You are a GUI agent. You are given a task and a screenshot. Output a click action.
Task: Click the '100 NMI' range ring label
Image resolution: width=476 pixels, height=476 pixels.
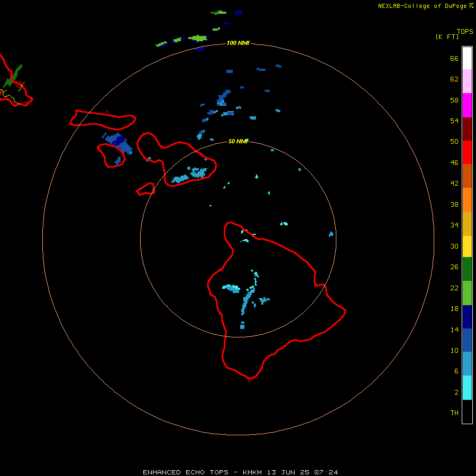(238, 43)
